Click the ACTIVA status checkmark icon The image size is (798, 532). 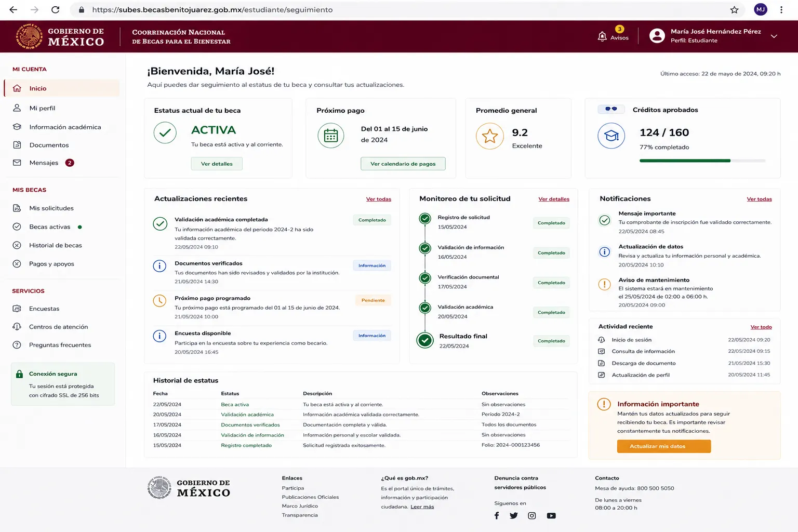tap(165, 132)
